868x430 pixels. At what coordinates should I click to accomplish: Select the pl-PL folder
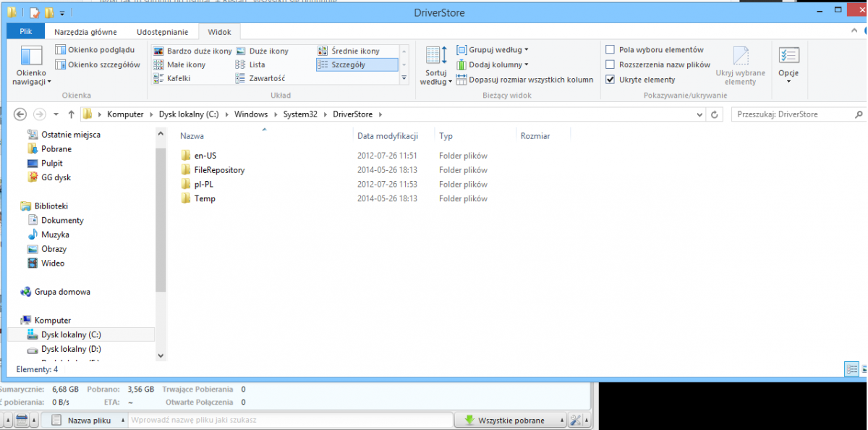point(204,184)
